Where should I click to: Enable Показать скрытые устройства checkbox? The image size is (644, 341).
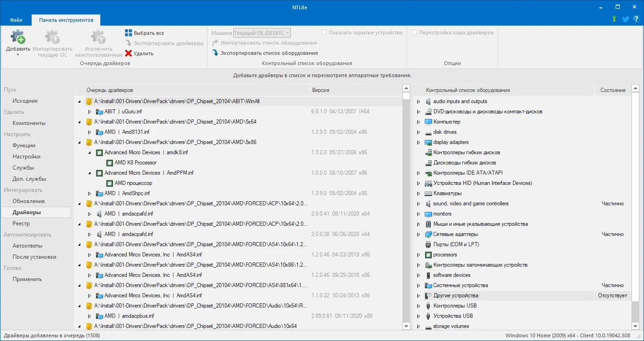(x=324, y=33)
